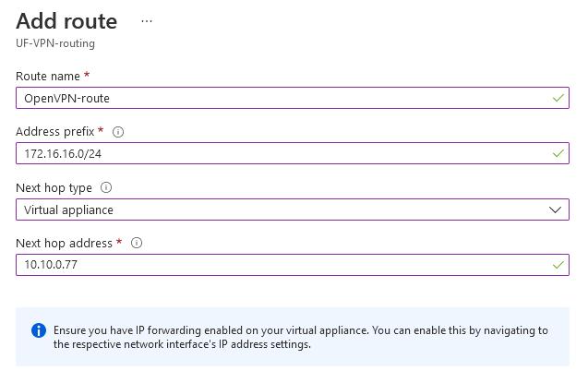Click the Address prefix label
588x383 pixels.
(55, 132)
